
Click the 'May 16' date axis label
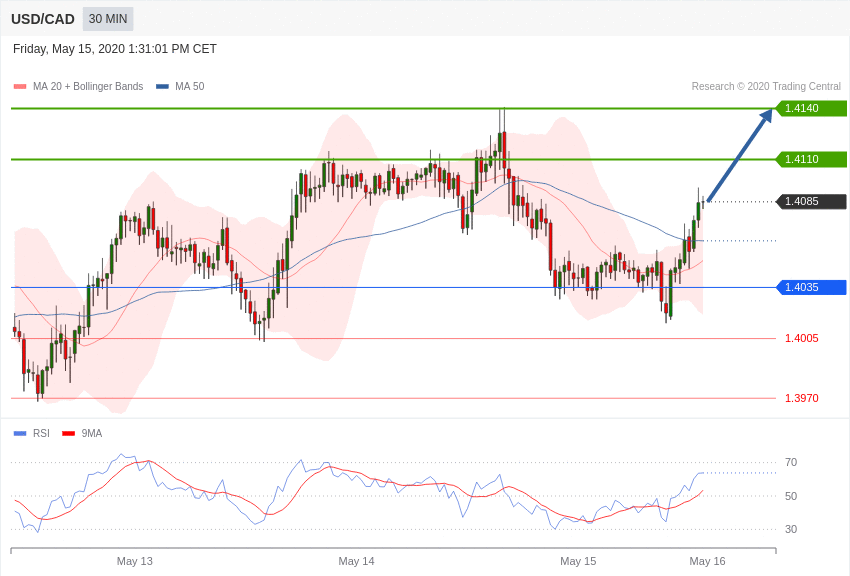pyautogui.click(x=707, y=561)
